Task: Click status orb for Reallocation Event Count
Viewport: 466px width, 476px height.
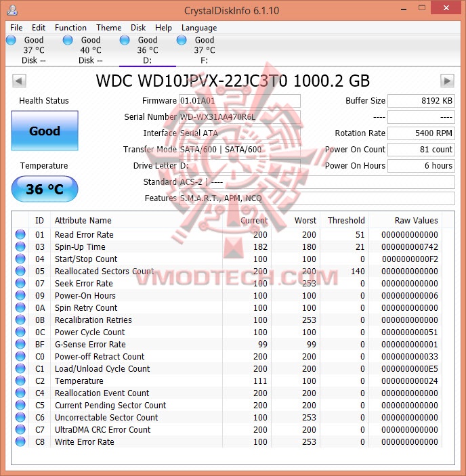Action: point(20,393)
